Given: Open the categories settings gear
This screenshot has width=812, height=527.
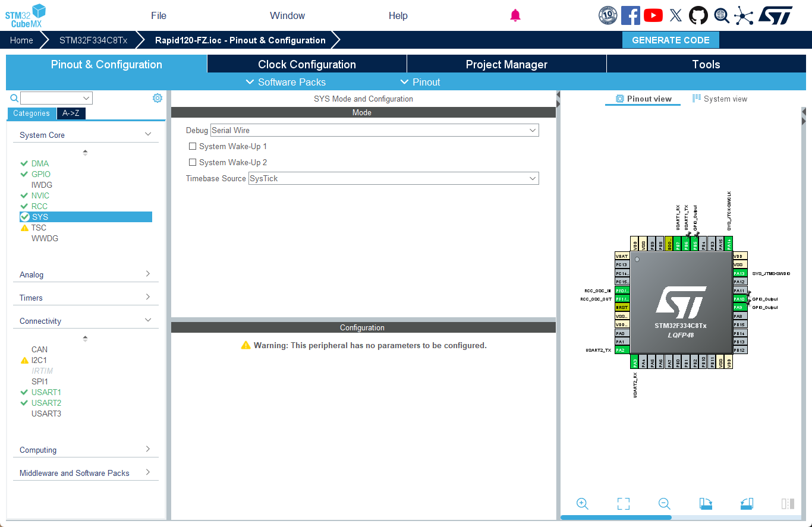Looking at the screenshot, I should click(x=157, y=98).
